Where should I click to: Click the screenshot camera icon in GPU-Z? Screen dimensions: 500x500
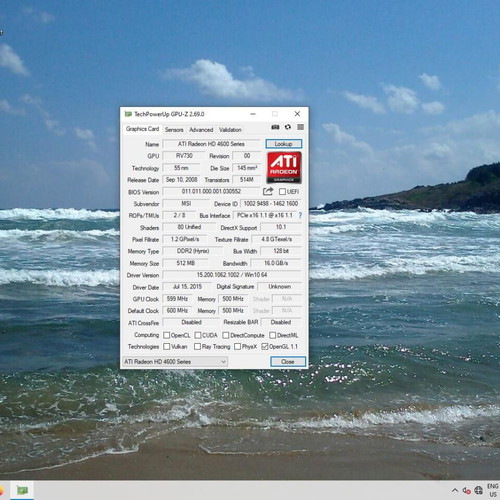pyautogui.click(x=275, y=127)
